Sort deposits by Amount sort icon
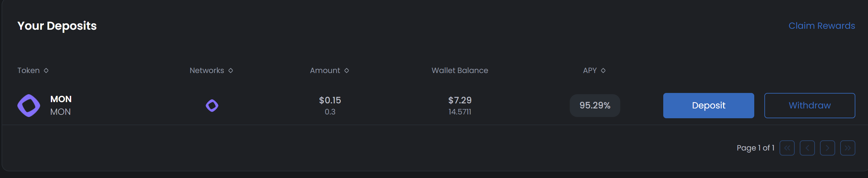This screenshot has height=178, width=868. 347,71
